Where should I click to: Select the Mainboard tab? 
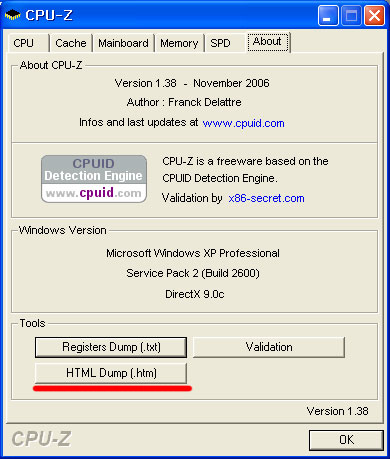123,43
